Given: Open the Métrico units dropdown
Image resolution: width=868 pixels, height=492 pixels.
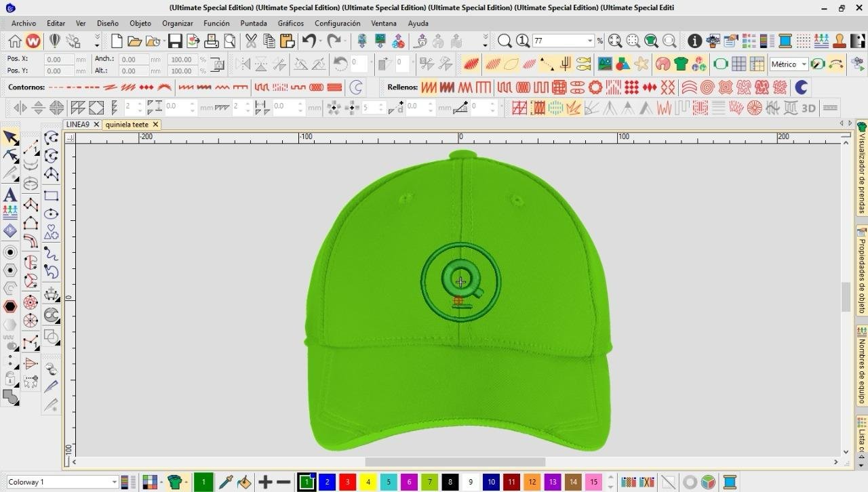Looking at the screenshot, I should pos(804,64).
